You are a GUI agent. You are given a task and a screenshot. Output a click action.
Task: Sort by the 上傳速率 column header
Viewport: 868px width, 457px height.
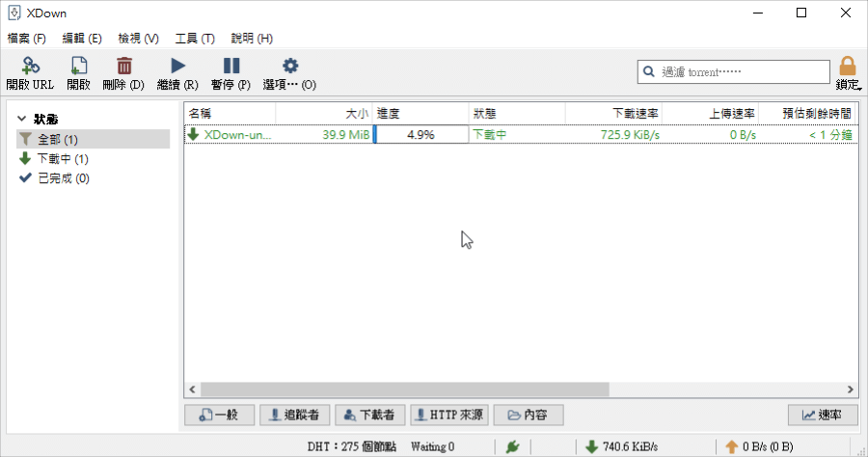(x=710, y=114)
